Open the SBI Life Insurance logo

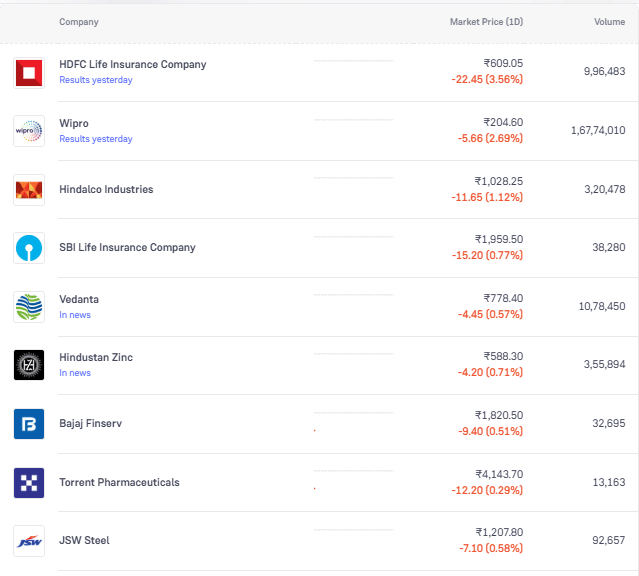click(28, 248)
